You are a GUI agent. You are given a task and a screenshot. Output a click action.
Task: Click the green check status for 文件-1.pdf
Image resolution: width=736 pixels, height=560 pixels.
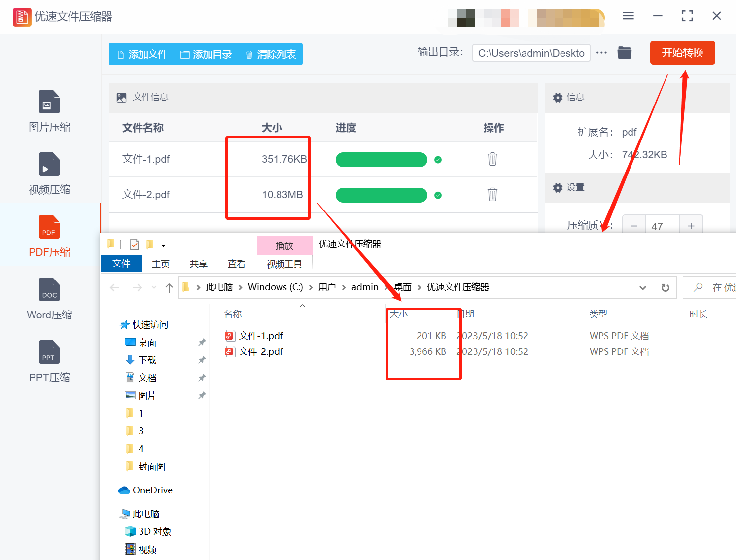[438, 160]
